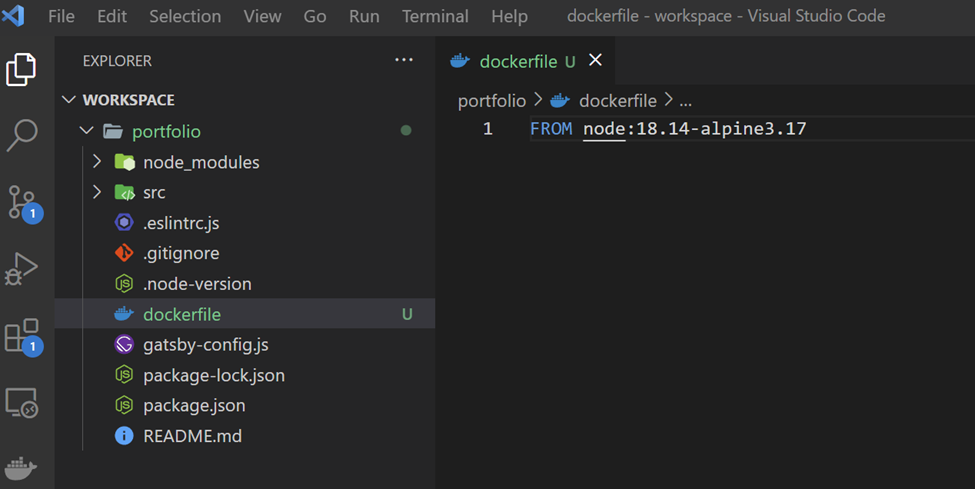Screen dimensions: 975x489
Task: Open the Selection menu
Action: pyautogui.click(x=185, y=16)
